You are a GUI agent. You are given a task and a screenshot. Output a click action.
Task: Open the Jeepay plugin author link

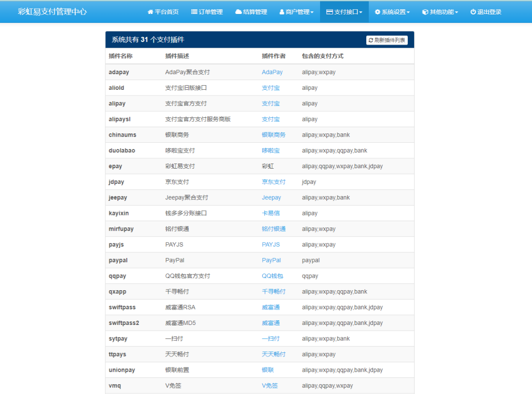pyautogui.click(x=271, y=197)
